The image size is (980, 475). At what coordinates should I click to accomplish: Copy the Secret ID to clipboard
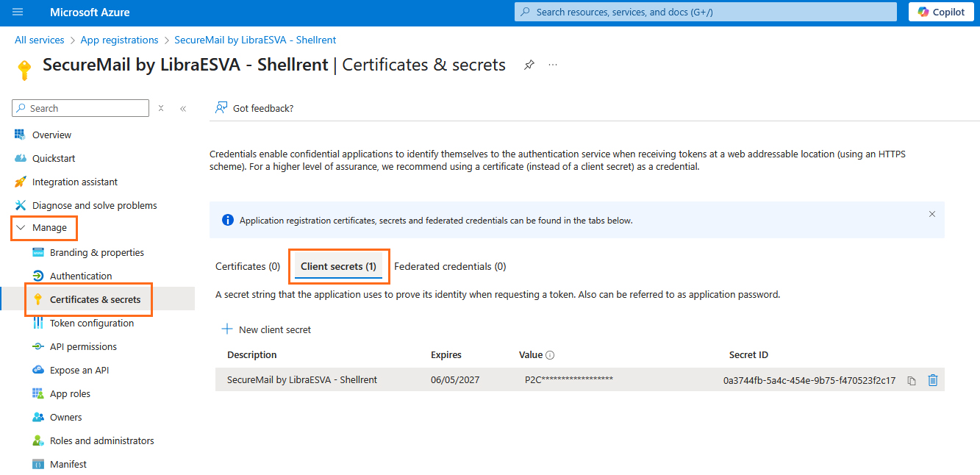(912, 380)
